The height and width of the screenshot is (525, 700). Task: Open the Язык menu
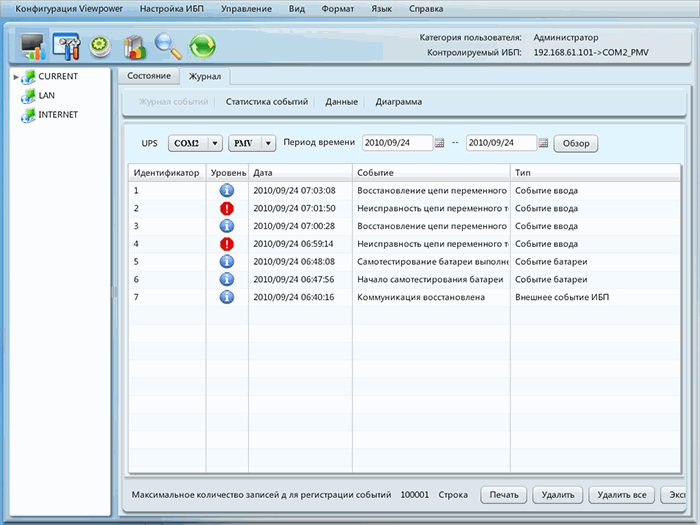(382, 9)
